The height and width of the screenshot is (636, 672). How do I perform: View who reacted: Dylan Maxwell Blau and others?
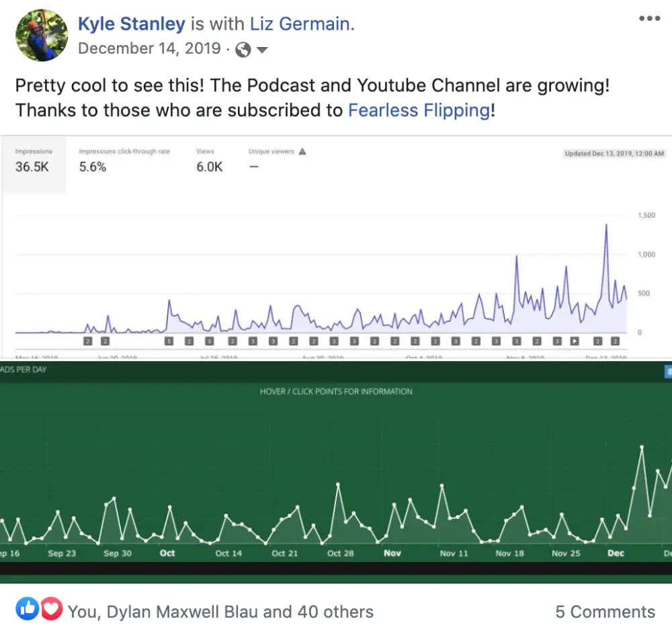[220, 612]
